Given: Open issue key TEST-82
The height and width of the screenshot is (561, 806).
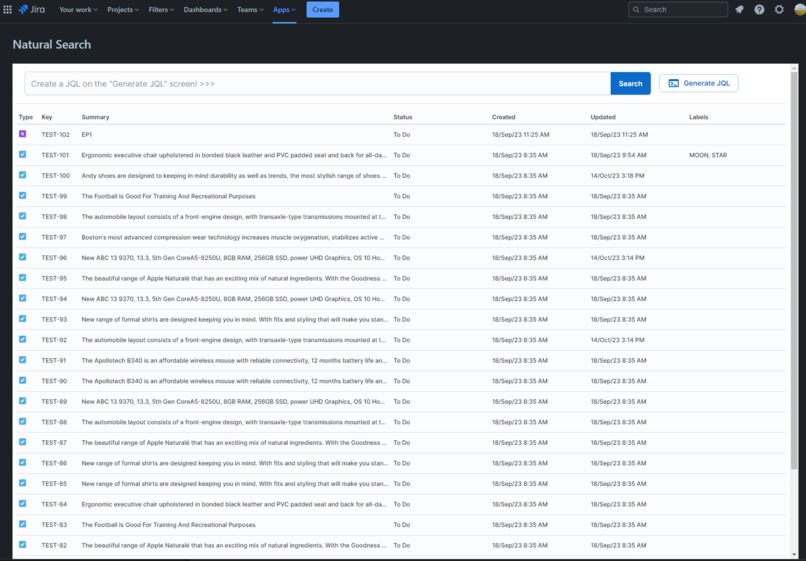Looking at the screenshot, I should click(54, 545).
